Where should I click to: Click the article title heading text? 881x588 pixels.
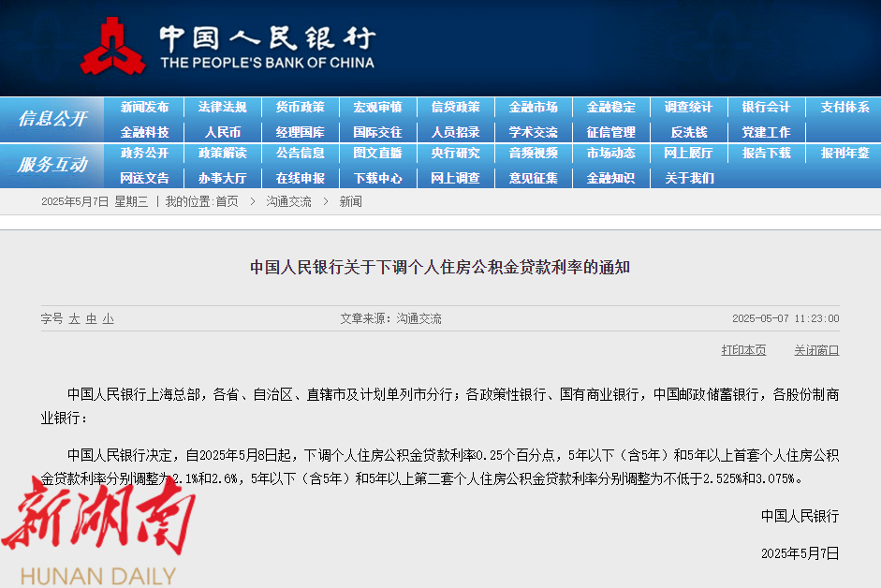click(x=440, y=268)
